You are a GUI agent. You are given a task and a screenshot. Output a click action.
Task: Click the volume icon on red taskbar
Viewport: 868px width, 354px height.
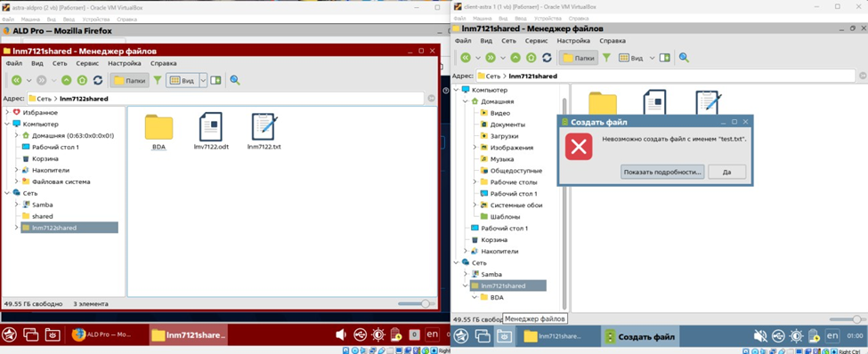pyautogui.click(x=340, y=334)
